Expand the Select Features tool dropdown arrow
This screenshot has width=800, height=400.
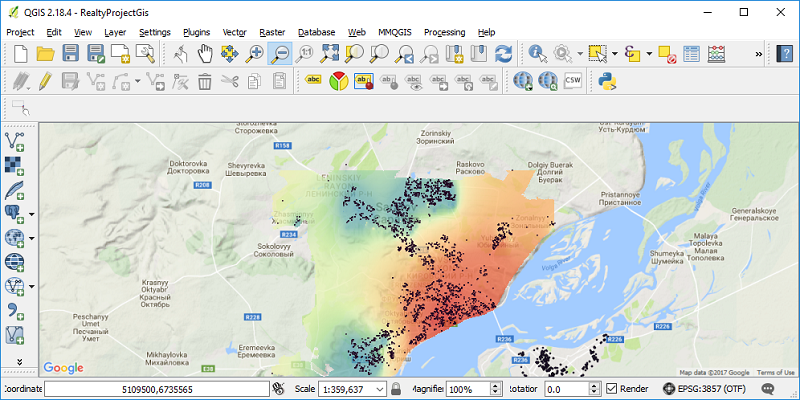click(x=614, y=54)
